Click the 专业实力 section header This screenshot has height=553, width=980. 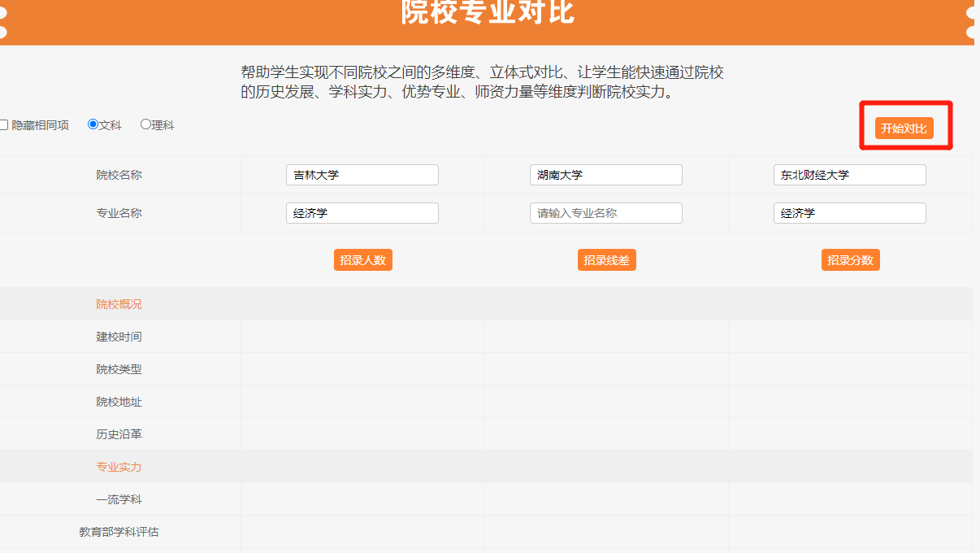[x=119, y=467]
